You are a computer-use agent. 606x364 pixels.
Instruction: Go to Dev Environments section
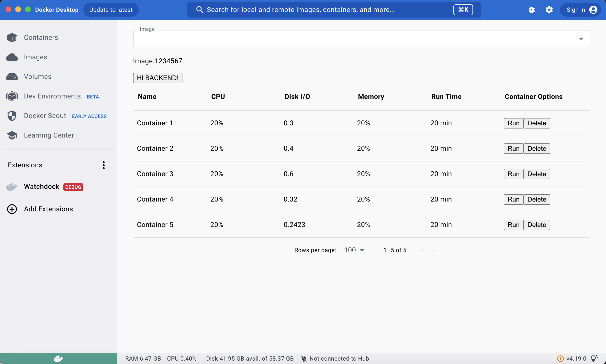(x=52, y=96)
